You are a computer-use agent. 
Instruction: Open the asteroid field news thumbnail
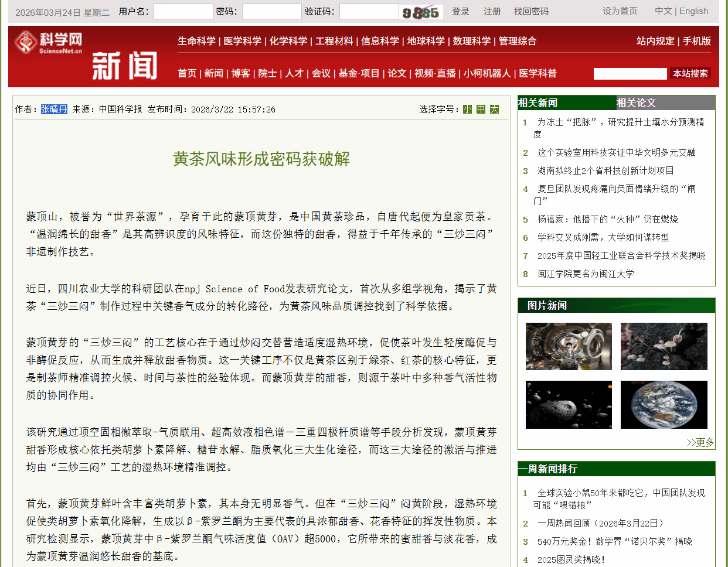coord(569,405)
